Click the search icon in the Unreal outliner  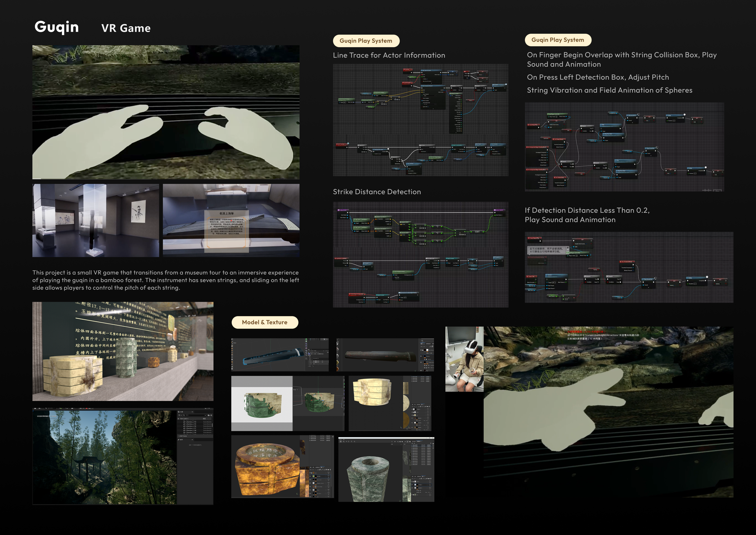tap(184, 415)
